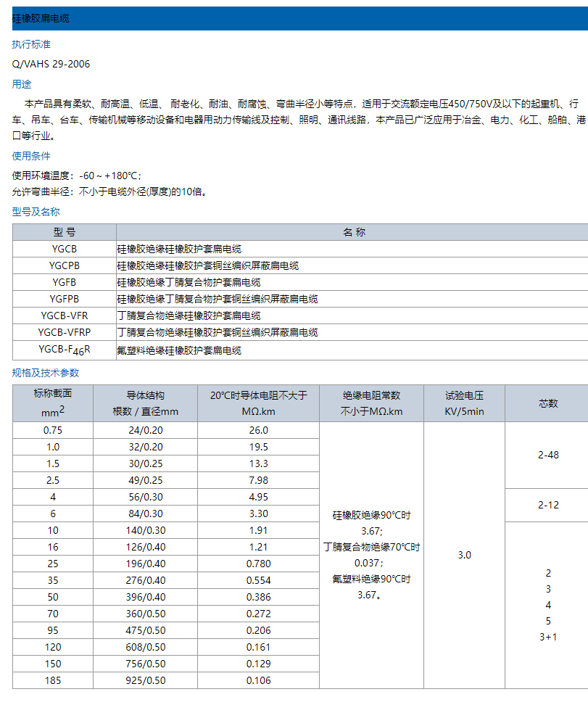
Task: Click the 名称 column header
Action: coord(353,232)
